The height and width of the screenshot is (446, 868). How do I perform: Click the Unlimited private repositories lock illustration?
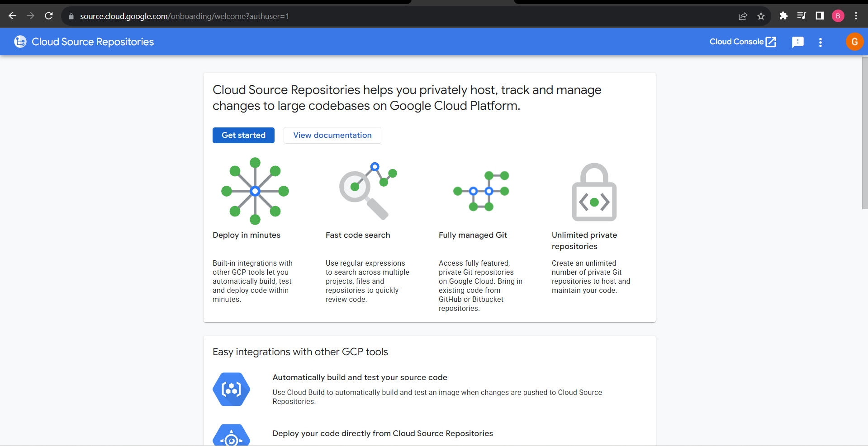[x=594, y=192]
